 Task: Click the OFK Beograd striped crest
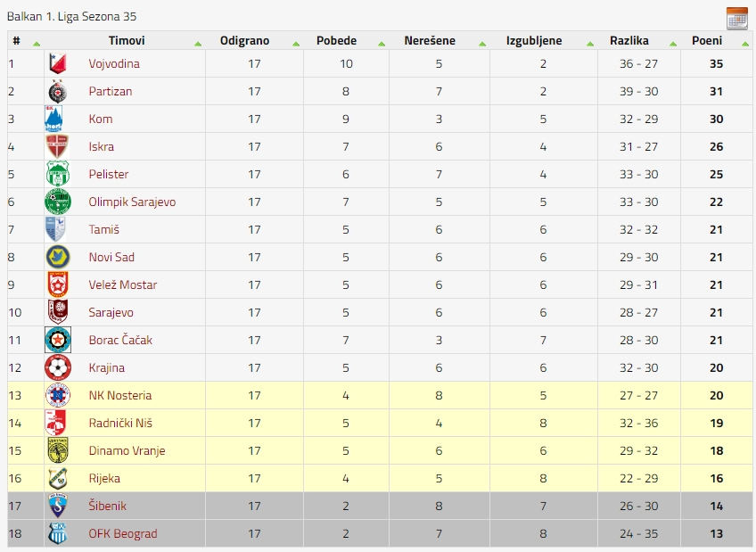57,533
